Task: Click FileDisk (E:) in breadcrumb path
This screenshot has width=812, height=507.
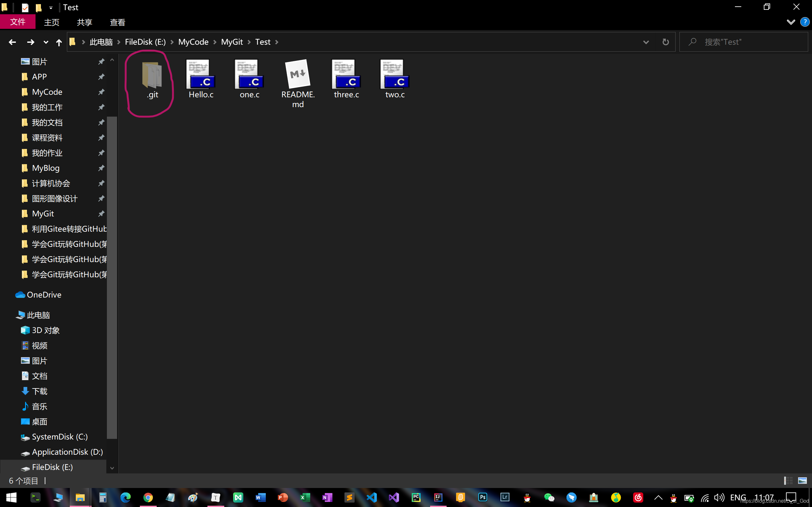Action: [145, 42]
